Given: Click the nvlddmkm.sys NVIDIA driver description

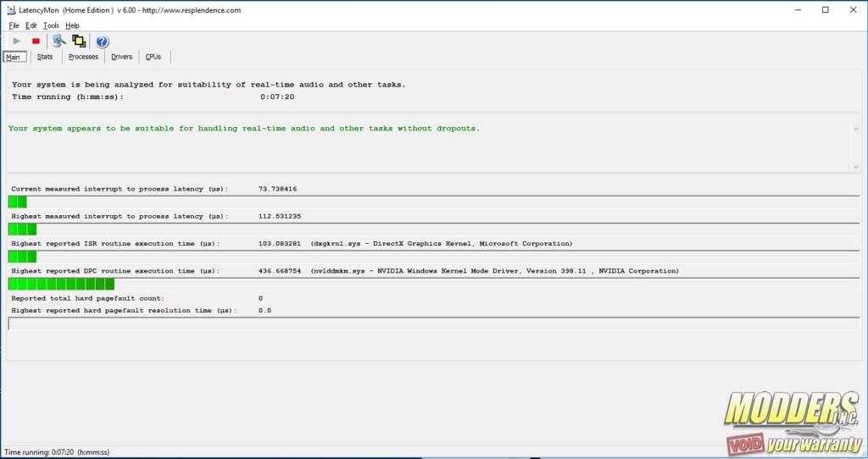Looking at the screenshot, I should coord(495,272).
